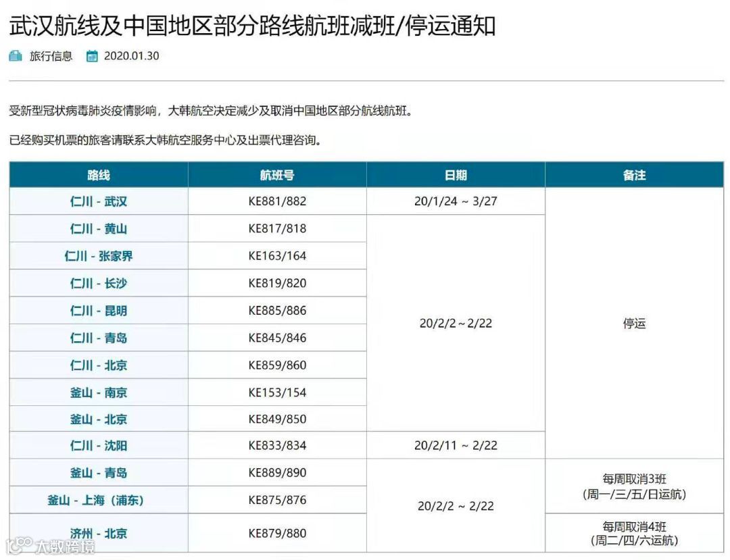This screenshot has height=560, width=730.
Task: Click flight number KE885/886
Action: (278, 310)
